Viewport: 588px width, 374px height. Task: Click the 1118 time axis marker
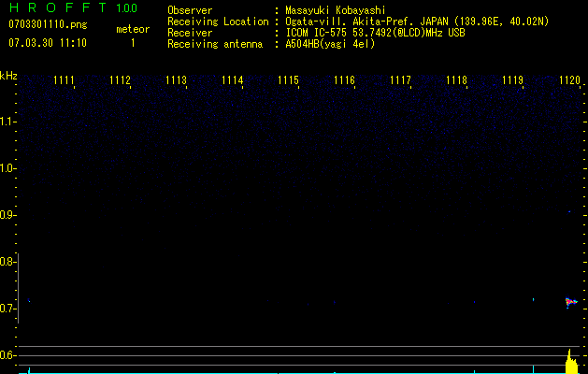click(456, 79)
